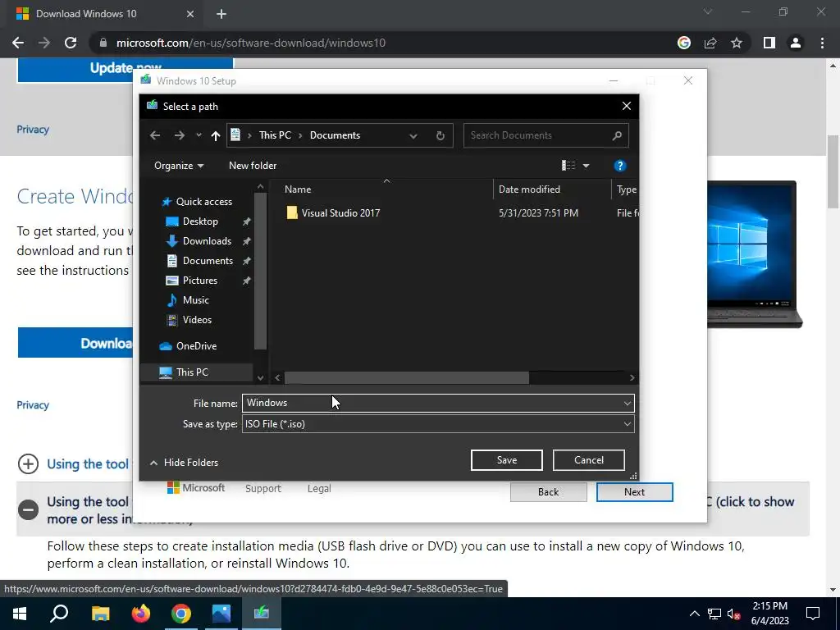Click the Cancel button
The image size is (840, 630).
point(589,460)
